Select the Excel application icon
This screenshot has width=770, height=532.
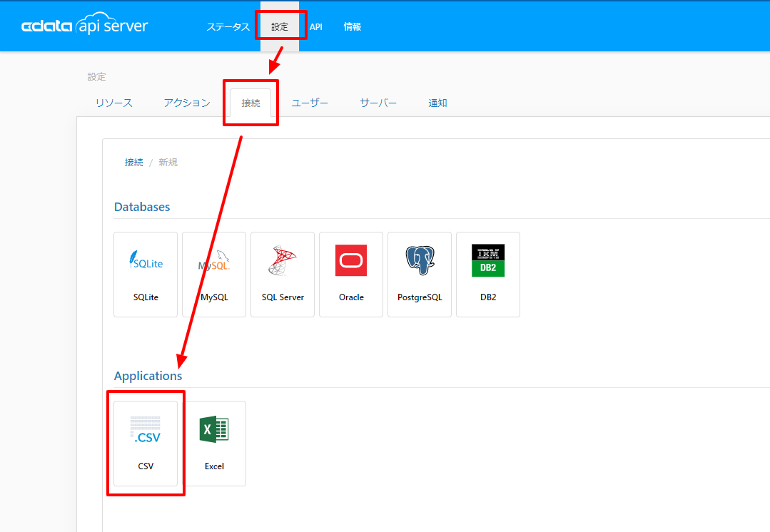pyautogui.click(x=214, y=429)
